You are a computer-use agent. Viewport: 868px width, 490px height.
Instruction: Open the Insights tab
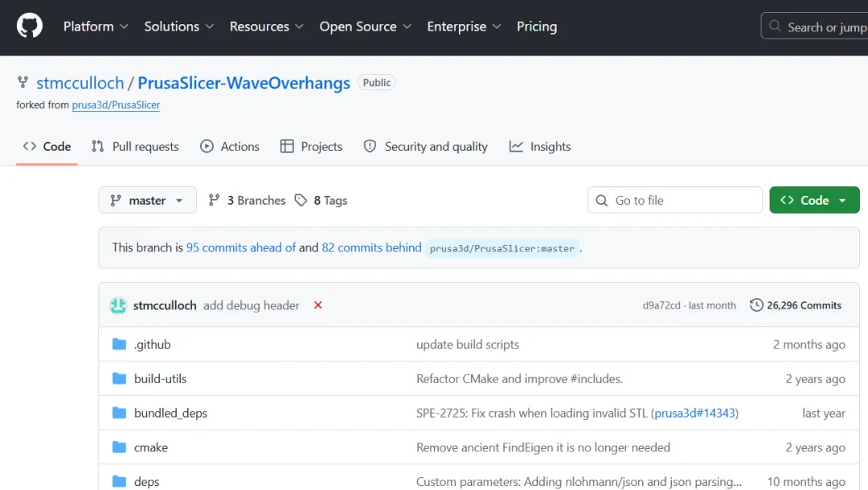pyautogui.click(x=540, y=146)
